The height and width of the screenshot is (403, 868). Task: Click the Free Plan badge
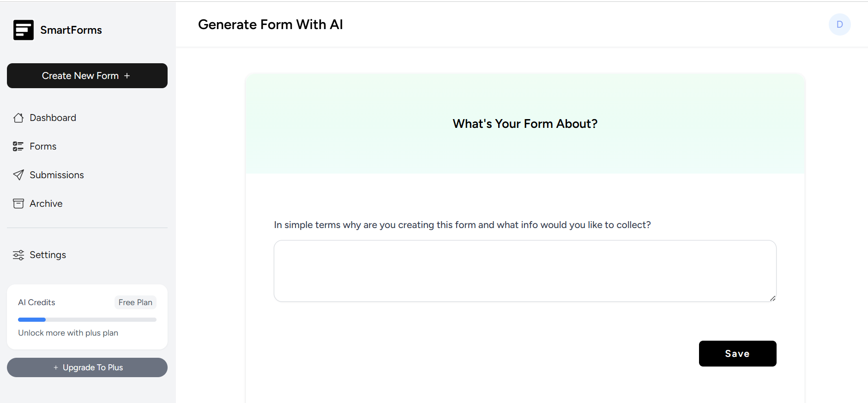coord(135,302)
